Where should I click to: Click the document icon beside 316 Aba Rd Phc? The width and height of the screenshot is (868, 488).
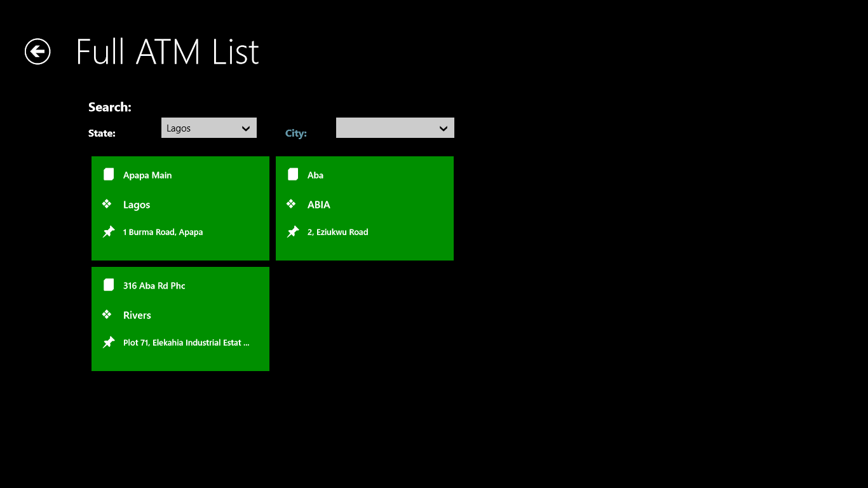109,285
